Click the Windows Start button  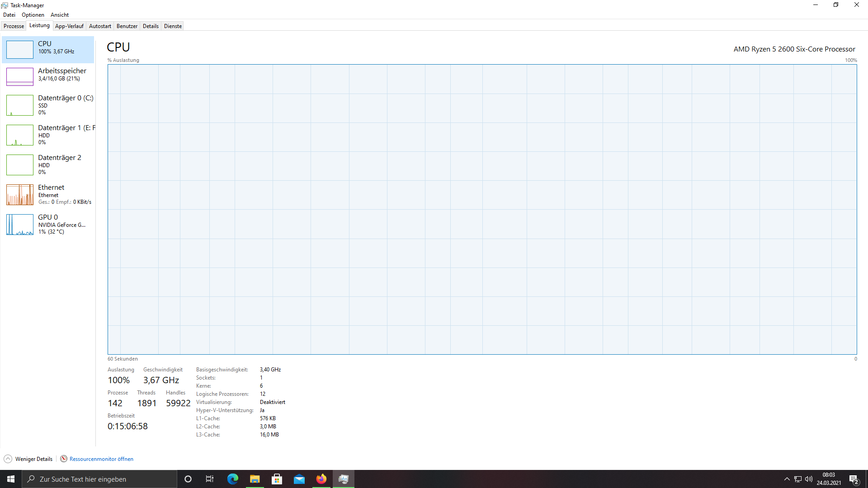11,479
